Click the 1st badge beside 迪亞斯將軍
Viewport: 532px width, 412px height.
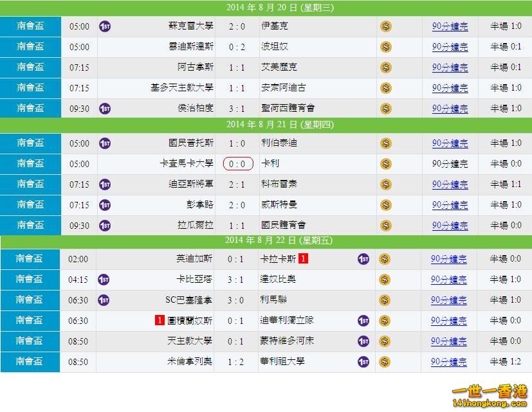click(105, 184)
